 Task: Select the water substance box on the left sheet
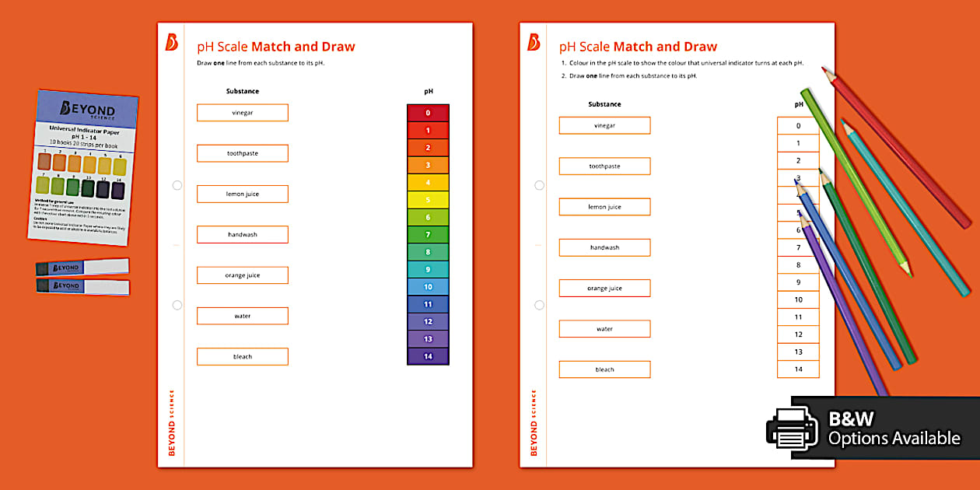[242, 315]
